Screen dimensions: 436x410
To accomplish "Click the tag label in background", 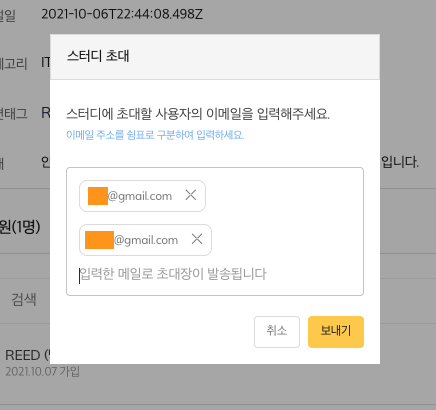I will coord(13,113).
